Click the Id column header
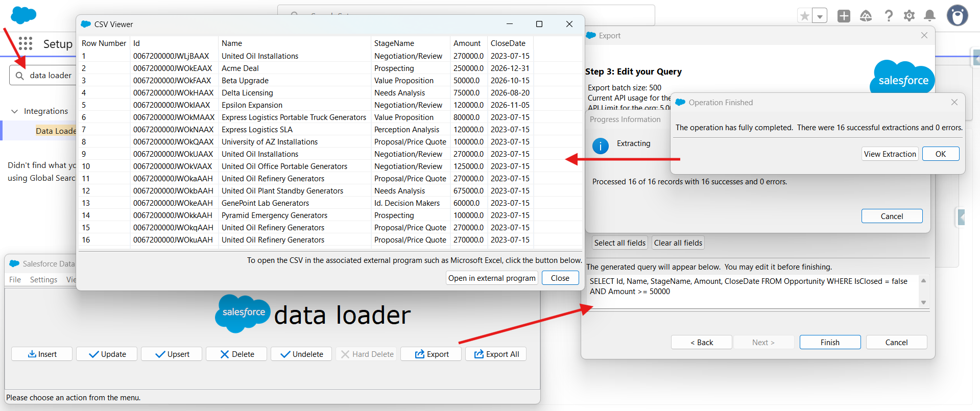Screen dimensions: 980x411 pos(174,43)
